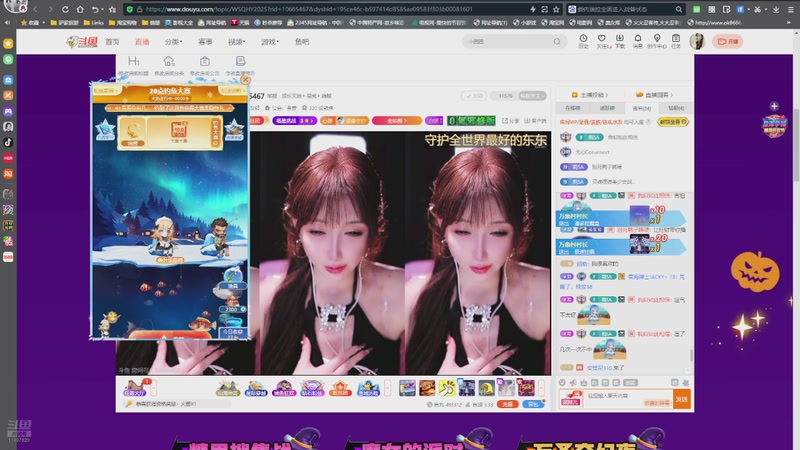Close the fishing contest popup
Image resolution: width=800 pixels, height=450 pixels.
pyautogui.click(x=245, y=80)
